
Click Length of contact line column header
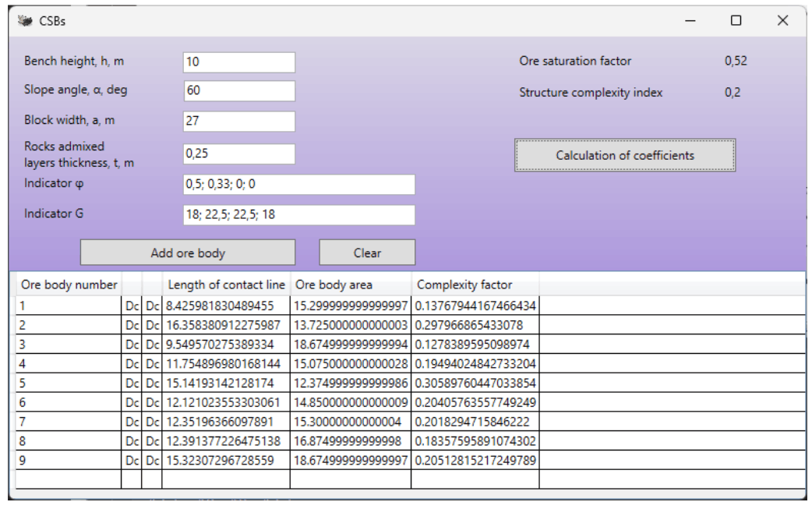tap(225, 285)
